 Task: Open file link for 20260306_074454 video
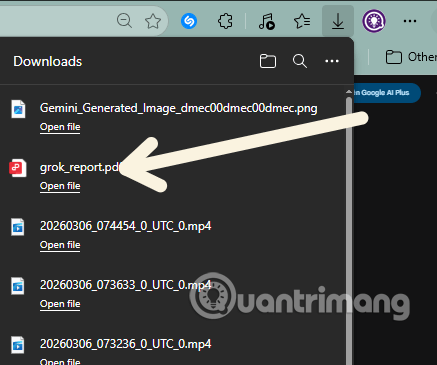60,245
